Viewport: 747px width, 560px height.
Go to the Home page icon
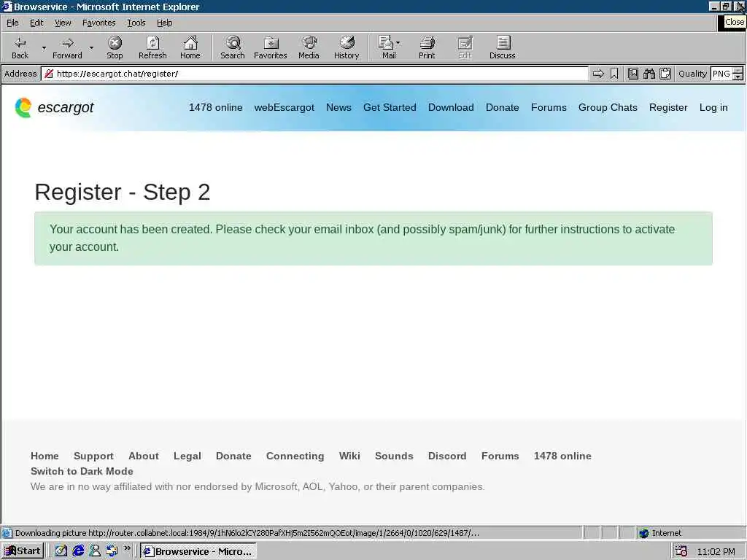(x=190, y=47)
